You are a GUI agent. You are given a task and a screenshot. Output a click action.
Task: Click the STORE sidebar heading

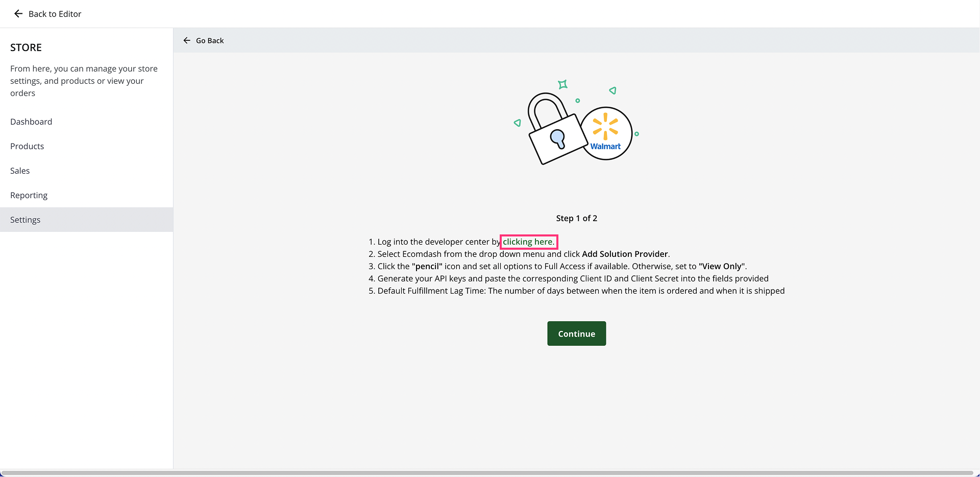26,47
